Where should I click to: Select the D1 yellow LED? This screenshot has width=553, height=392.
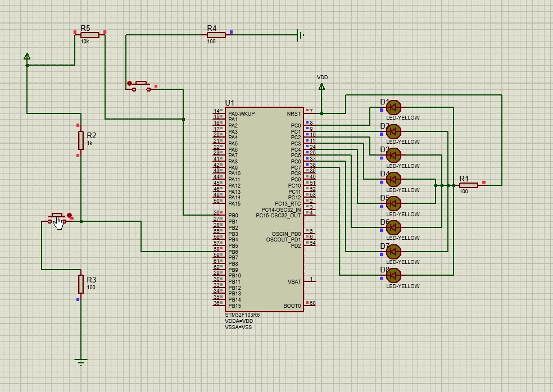394,107
